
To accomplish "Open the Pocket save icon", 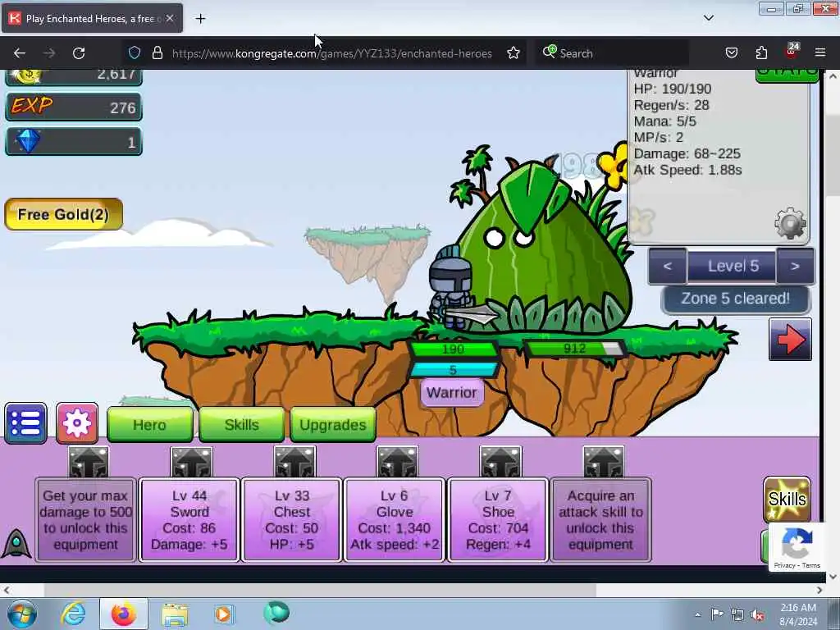I will pyautogui.click(x=731, y=53).
